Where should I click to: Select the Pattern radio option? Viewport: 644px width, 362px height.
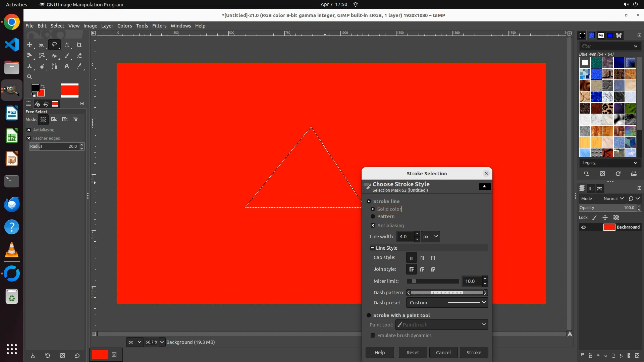point(373,217)
